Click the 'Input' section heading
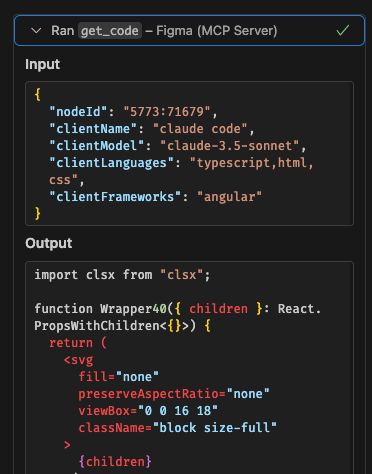 pyautogui.click(x=43, y=64)
